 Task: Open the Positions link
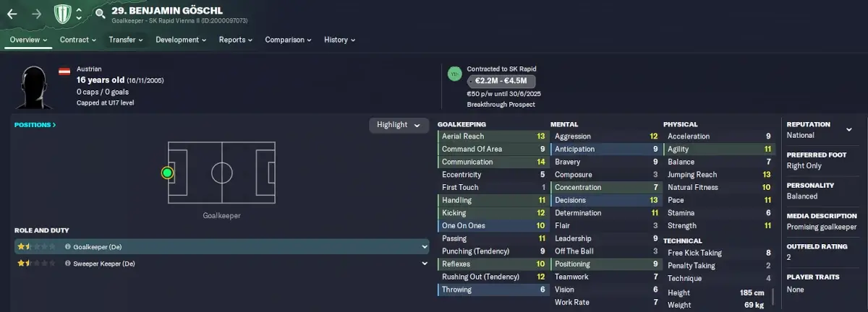pyautogui.click(x=35, y=125)
